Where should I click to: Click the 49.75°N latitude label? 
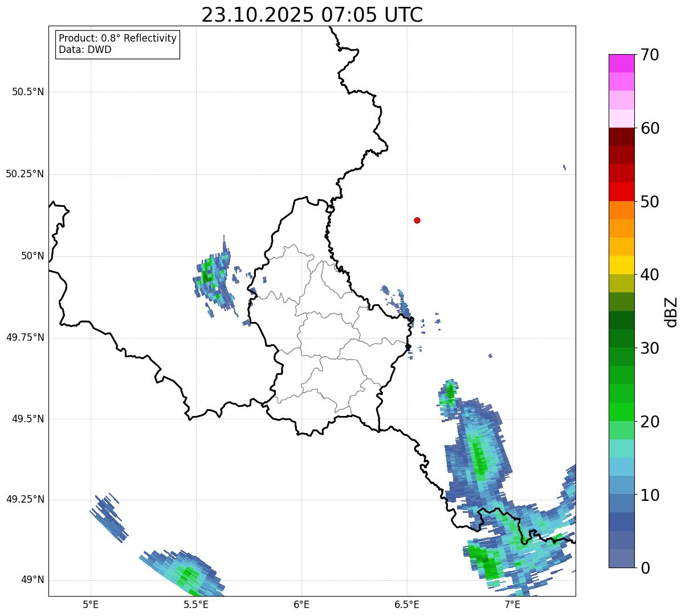(x=25, y=337)
